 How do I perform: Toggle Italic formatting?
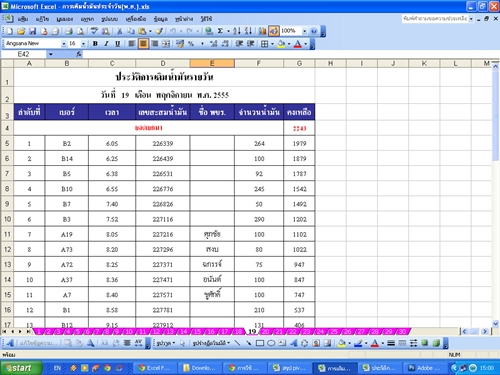[x=106, y=44]
